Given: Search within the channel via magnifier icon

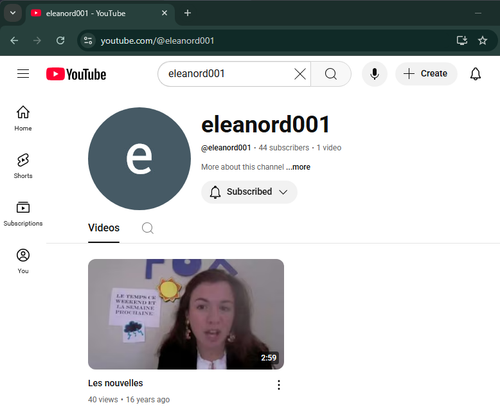Looking at the screenshot, I should [147, 228].
